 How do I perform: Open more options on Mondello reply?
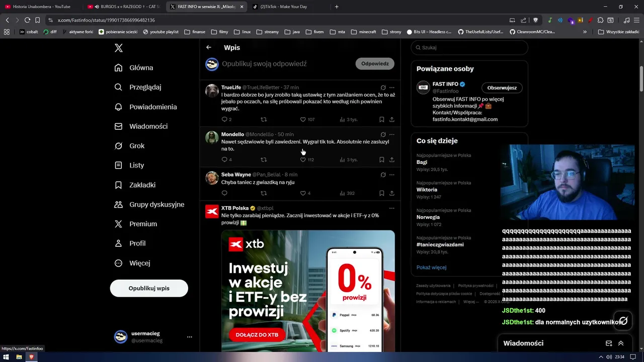[392, 135]
